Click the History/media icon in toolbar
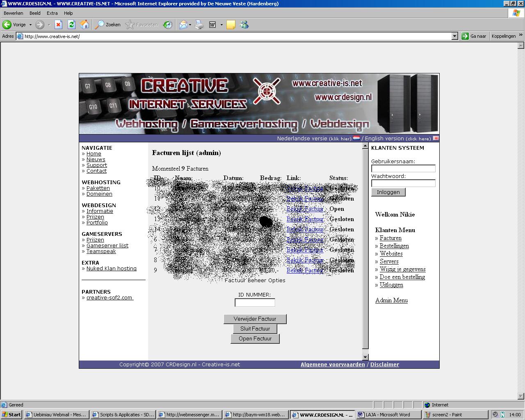525x420 pixels. click(167, 25)
